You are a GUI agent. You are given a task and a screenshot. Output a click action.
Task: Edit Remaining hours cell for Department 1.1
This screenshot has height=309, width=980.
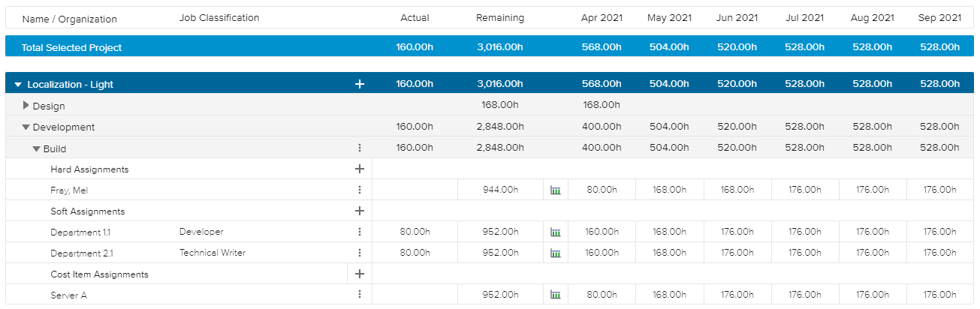499,232
